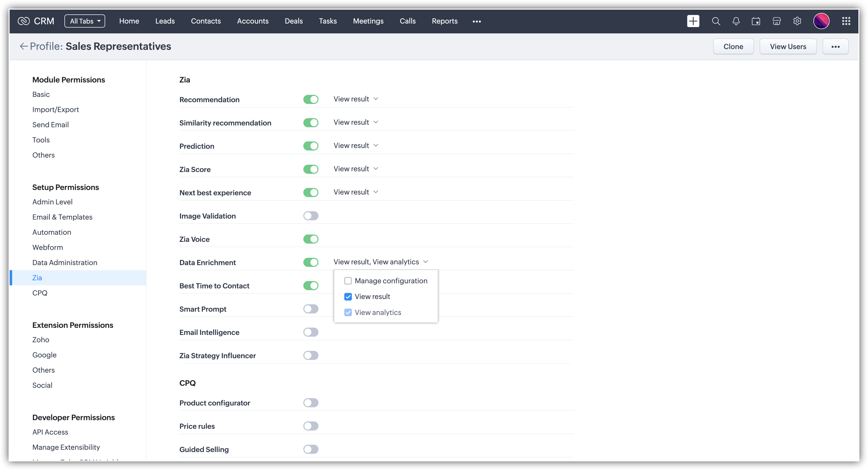Open the setup gear icon
The image size is (868, 470).
[x=797, y=21]
